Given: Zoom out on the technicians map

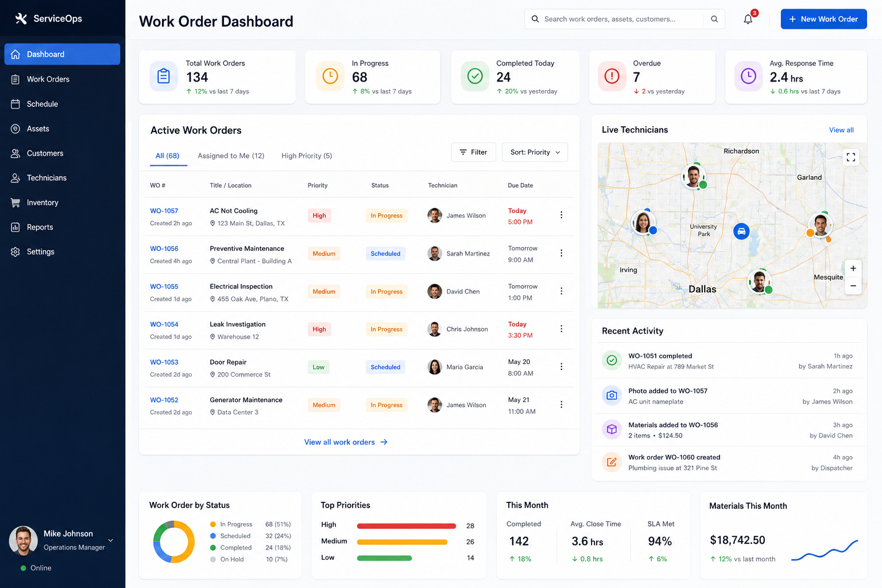Looking at the screenshot, I should [x=853, y=286].
